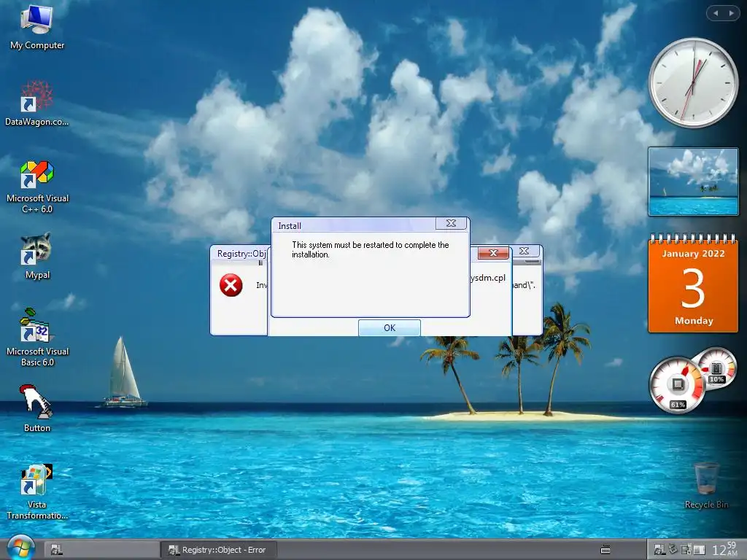Click the analog clock gadget
The width and height of the screenshot is (747, 560).
point(693,82)
